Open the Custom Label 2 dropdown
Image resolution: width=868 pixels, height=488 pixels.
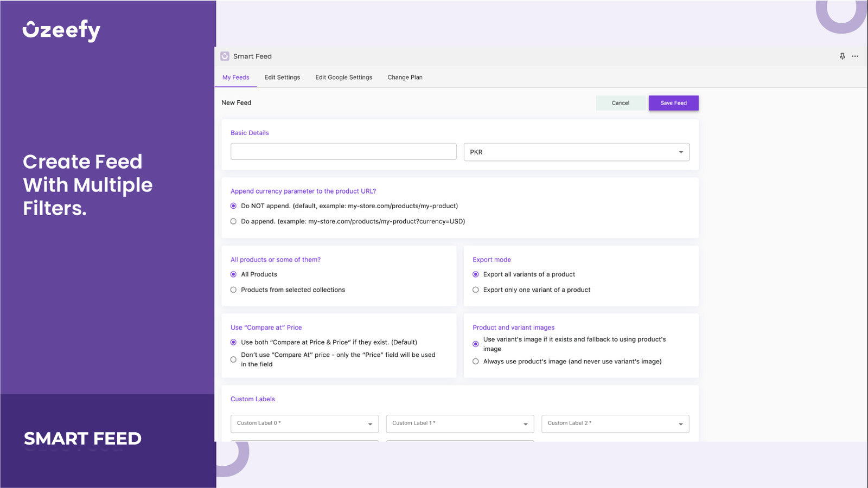click(x=681, y=423)
